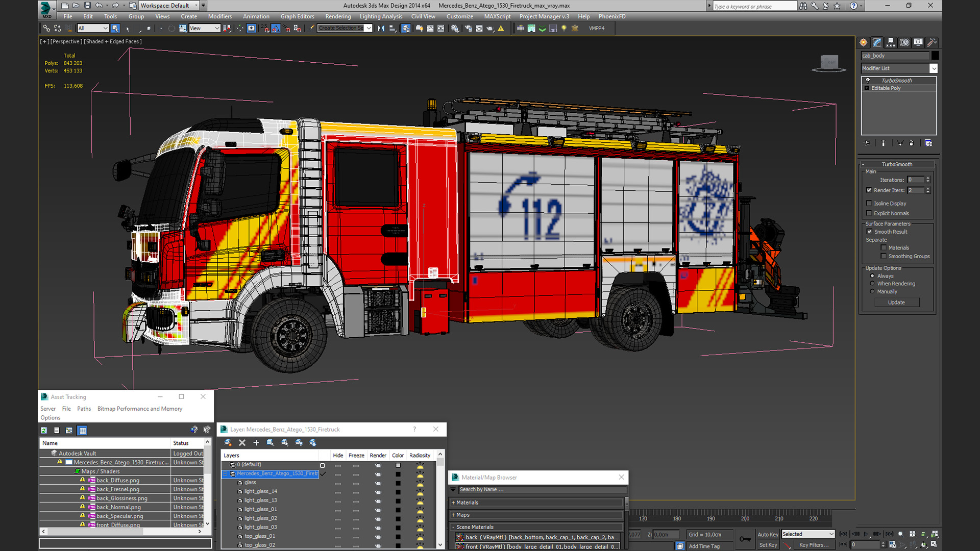This screenshot has width=980, height=551.
Task: Check Separate by Materials checkbox
Action: (884, 248)
